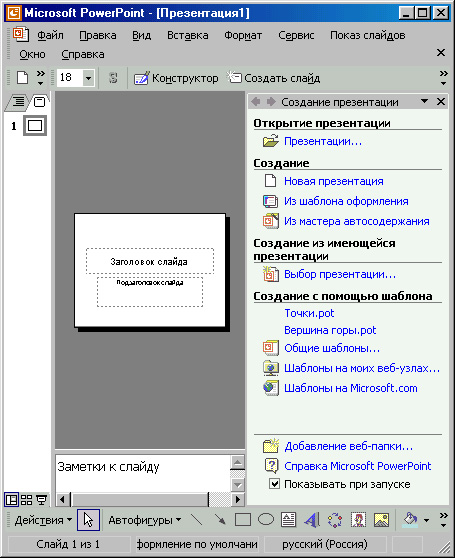Click the horizontal scrollbar right arrow
Image resolution: width=455 pixels, height=558 pixels.
pyautogui.click(x=237, y=499)
